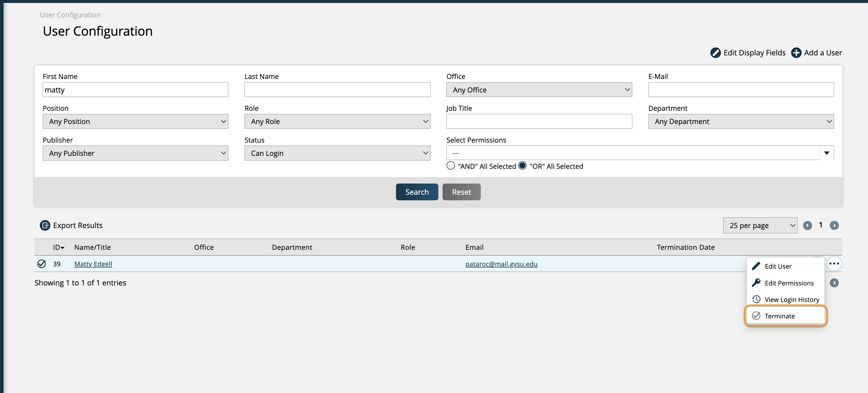Click the Add a User label
This screenshot has height=393, width=868.
pos(823,53)
